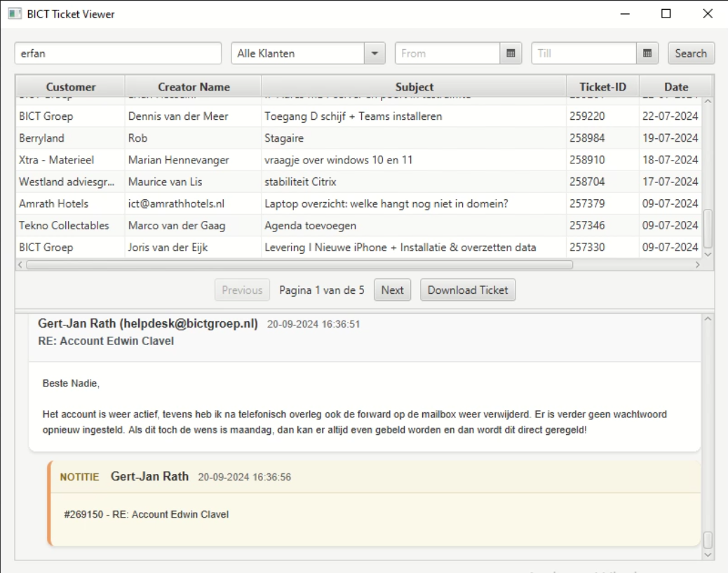Click the Download Ticket button
The width and height of the screenshot is (728, 573).
pos(467,290)
